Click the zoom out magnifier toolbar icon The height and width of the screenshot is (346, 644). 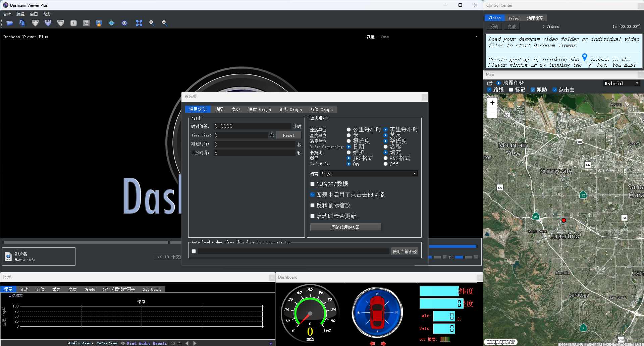(164, 23)
